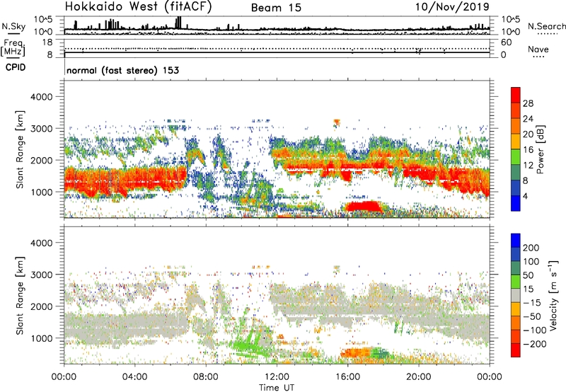Click the 04:00 time tick label

(x=134, y=377)
